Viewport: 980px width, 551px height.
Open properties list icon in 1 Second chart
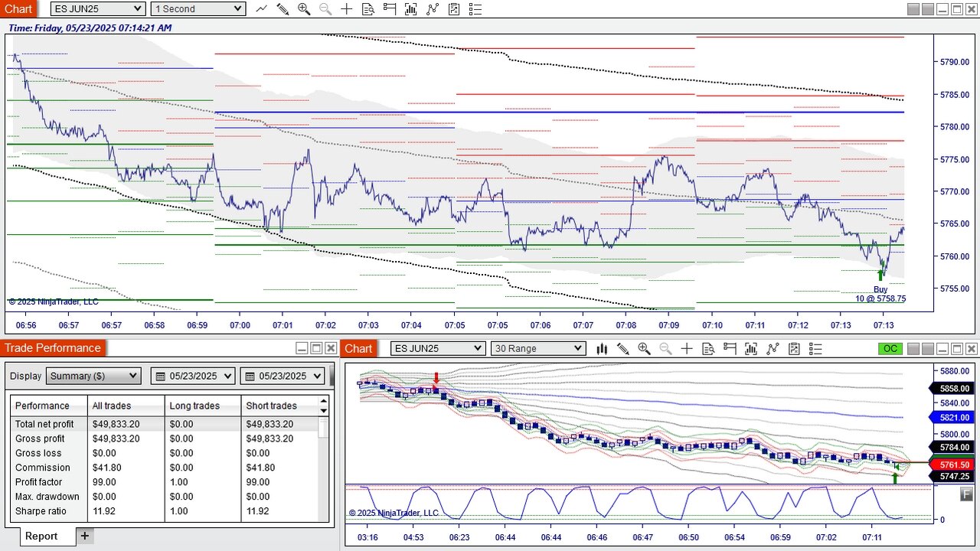tap(475, 9)
